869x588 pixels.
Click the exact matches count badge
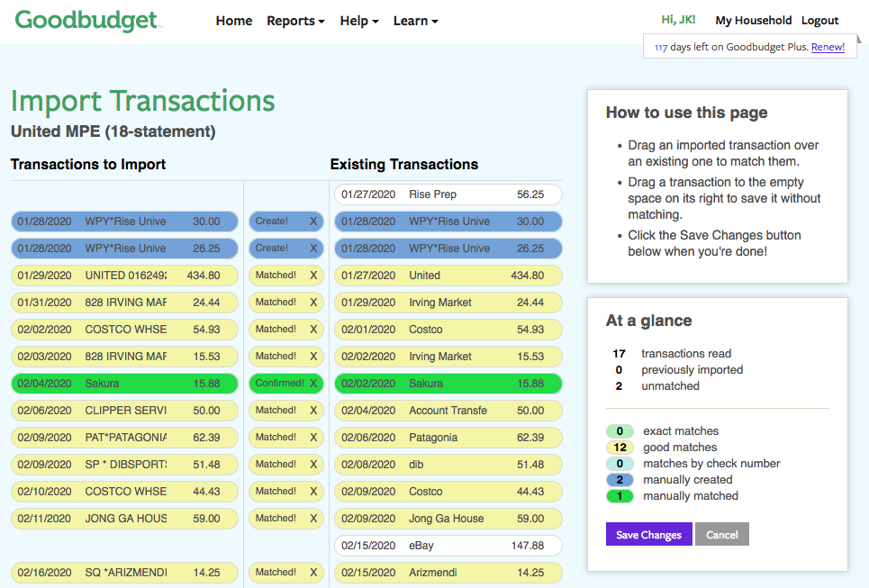[620, 430]
